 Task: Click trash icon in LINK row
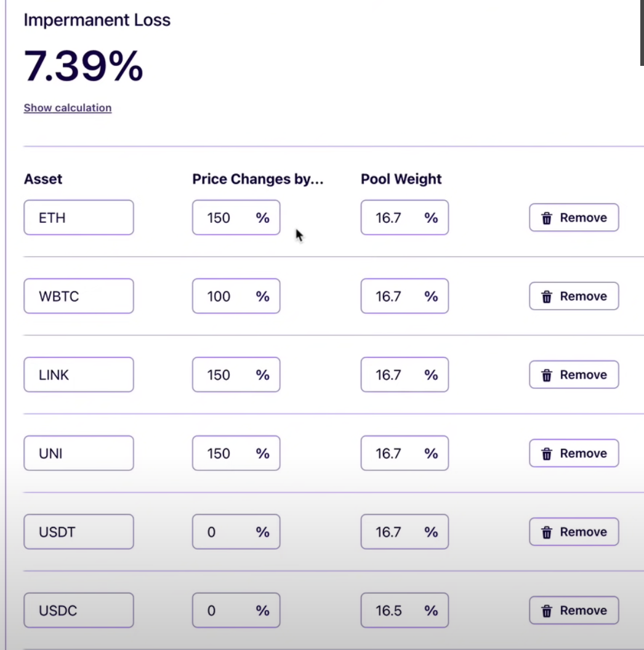coord(546,375)
